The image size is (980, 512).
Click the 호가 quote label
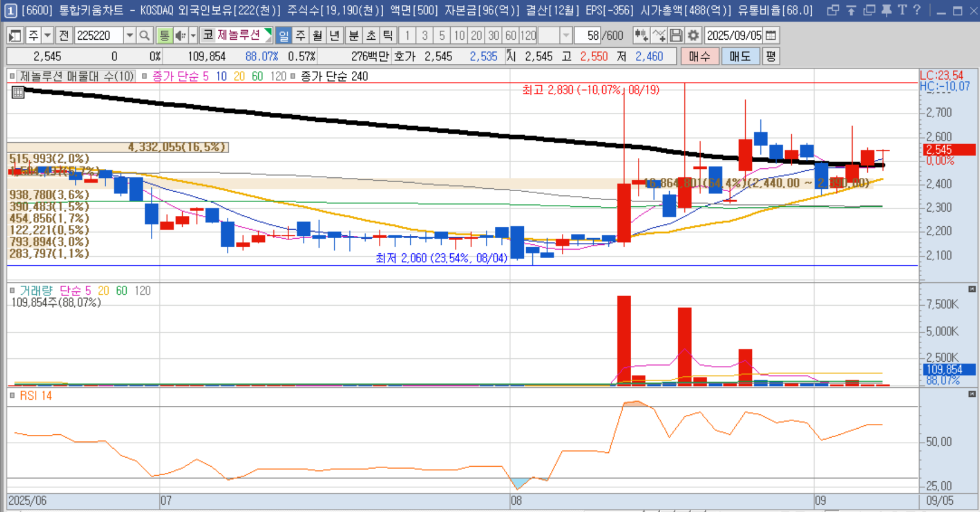(x=404, y=56)
